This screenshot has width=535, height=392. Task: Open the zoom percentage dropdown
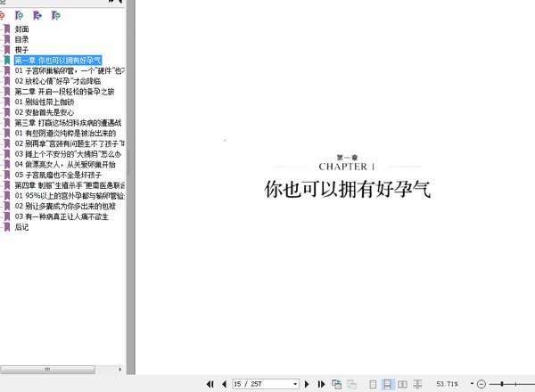click(472, 384)
